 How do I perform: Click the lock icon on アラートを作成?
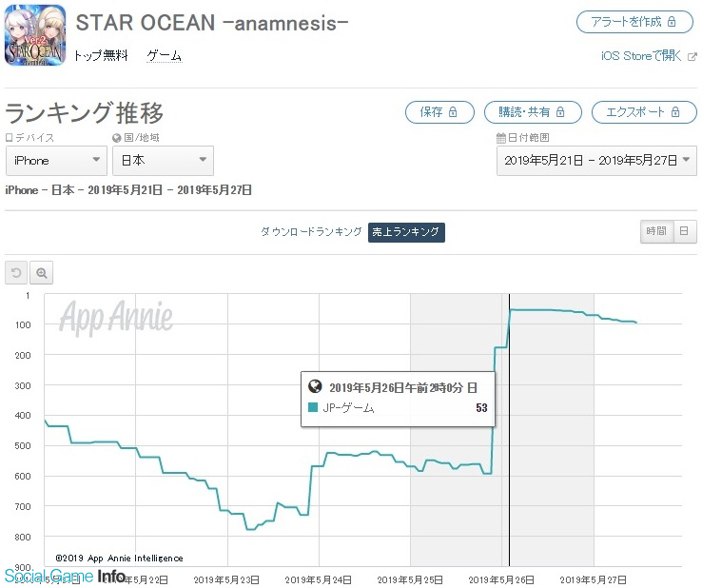(672, 22)
